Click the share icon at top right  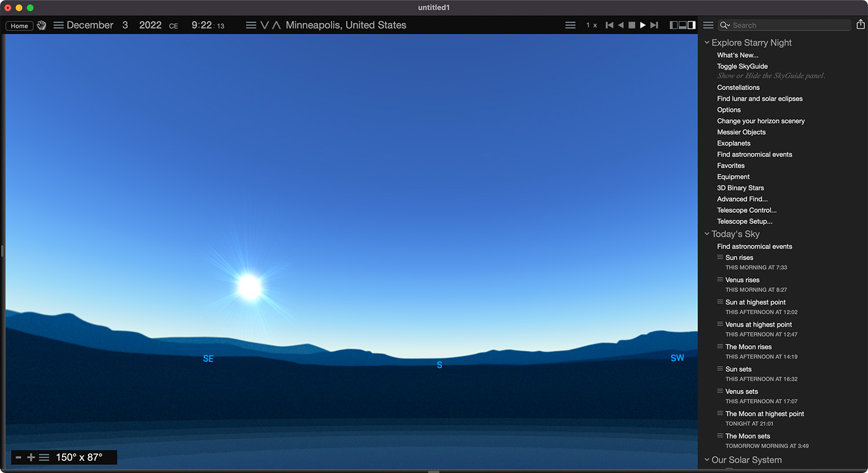coord(860,25)
